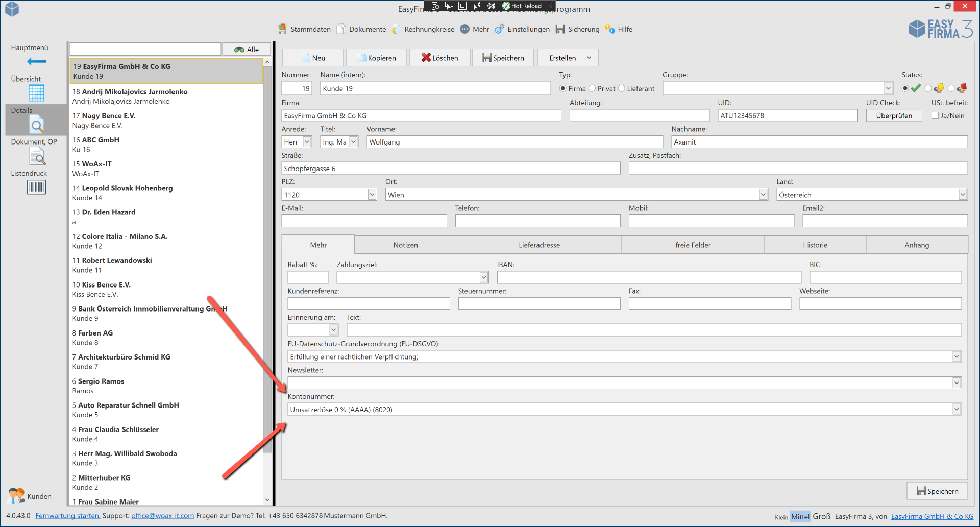Switch to the freie Felder tab
This screenshot has width=980, height=527.
tap(693, 245)
